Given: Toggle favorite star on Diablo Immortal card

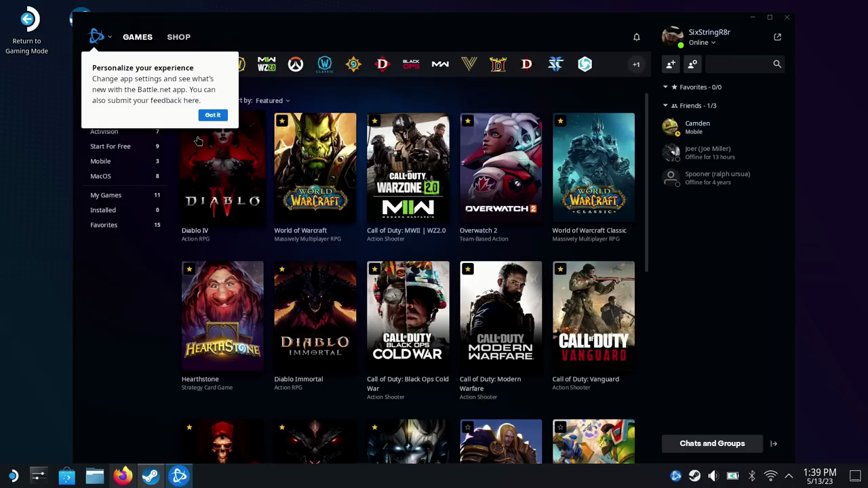Looking at the screenshot, I should coord(282,269).
